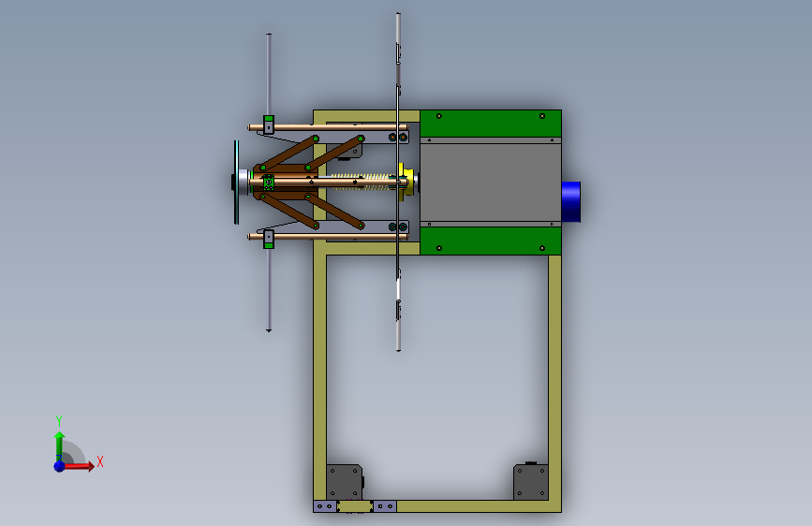
Task: Click the green Y axis arrow of the triad
Action: pos(60,446)
